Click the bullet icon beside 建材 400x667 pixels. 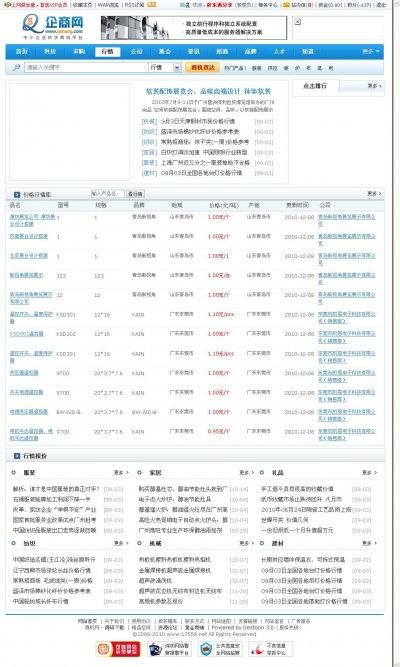coord(262,543)
